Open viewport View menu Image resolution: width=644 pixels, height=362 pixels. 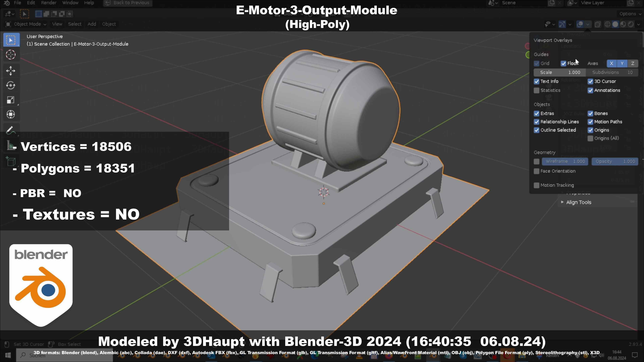(57, 24)
